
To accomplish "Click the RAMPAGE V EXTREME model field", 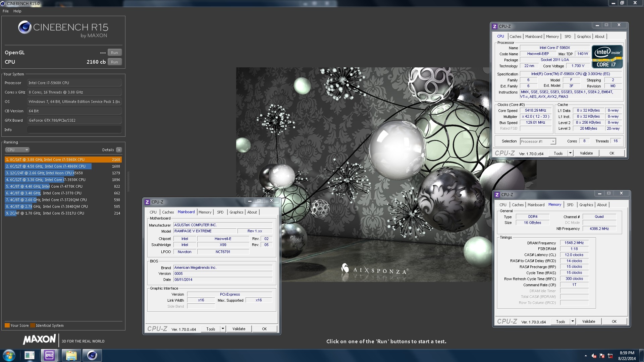I will (x=205, y=231).
